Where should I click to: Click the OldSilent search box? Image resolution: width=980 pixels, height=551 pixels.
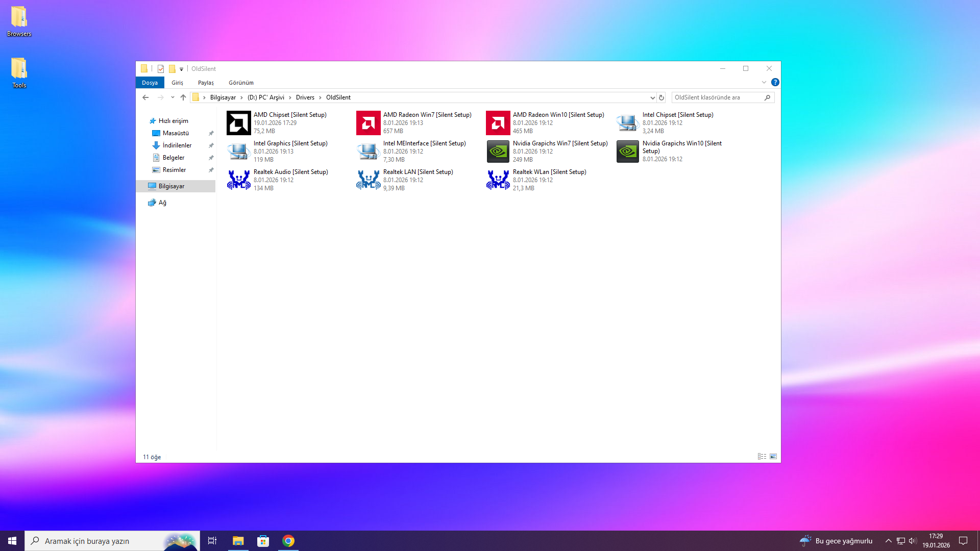click(x=723, y=97)
